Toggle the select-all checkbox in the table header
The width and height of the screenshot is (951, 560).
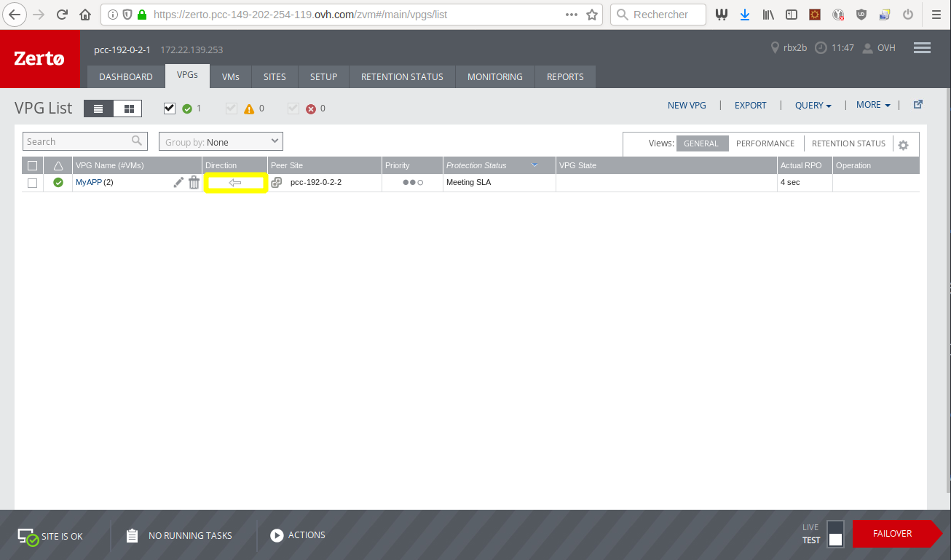tap(32, 165)
